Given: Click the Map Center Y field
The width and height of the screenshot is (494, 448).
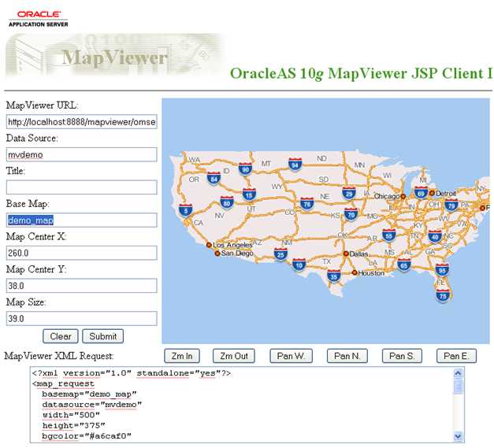Looking at the screenshot, I should tap(82, 286).
